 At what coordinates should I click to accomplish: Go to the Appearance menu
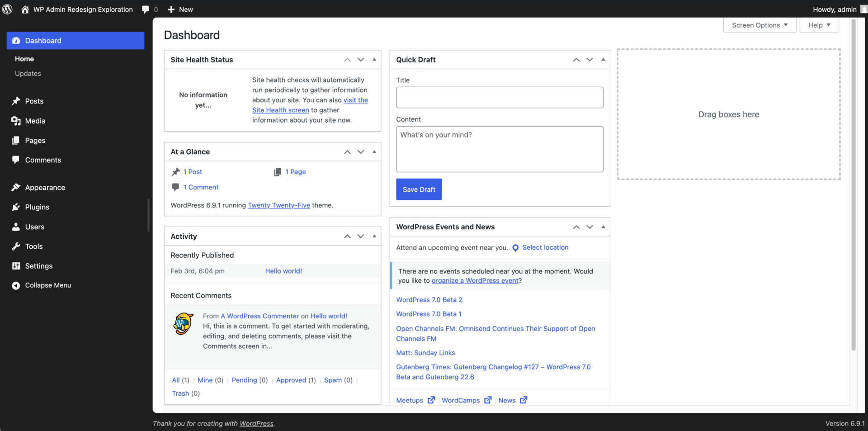click(x=45, y=188)
